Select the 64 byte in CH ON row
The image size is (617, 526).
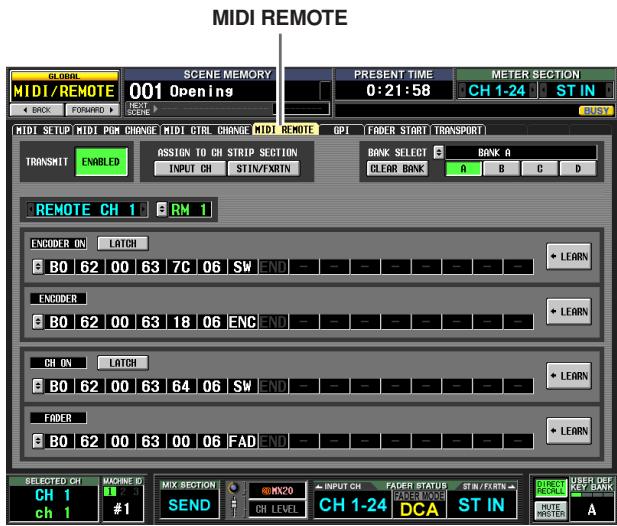point(181,386)
